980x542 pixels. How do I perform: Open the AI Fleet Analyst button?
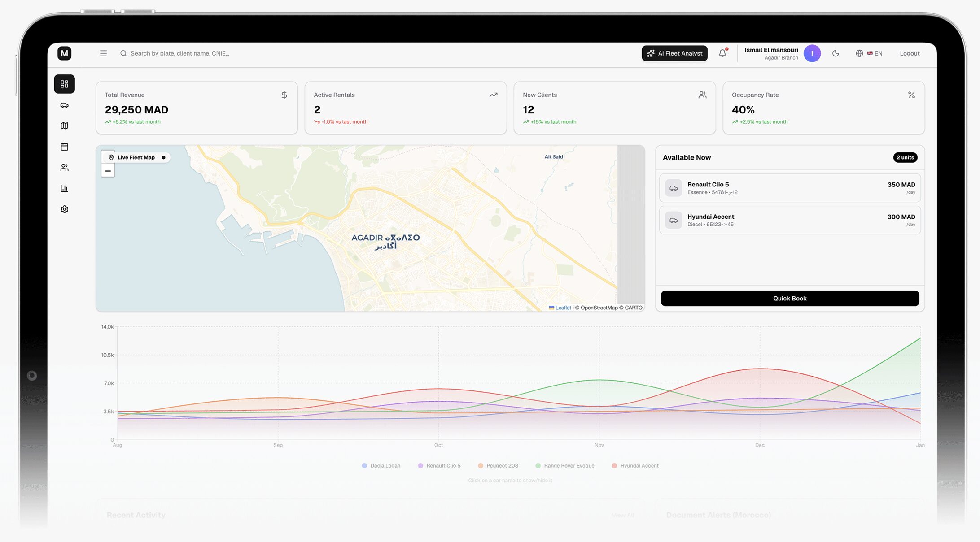(x=674, y=53)
